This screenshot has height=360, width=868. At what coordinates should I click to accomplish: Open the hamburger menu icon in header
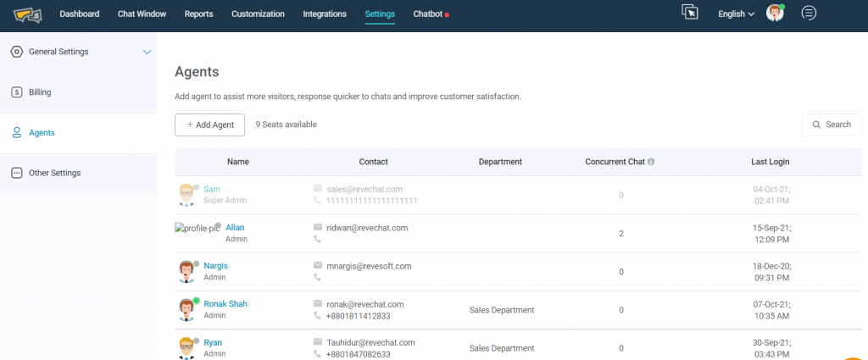coord(809,13)
